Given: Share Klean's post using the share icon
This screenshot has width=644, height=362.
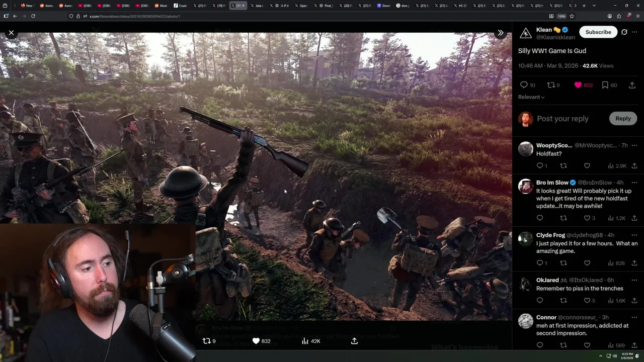Looking at the screenshot, I should coord(632,85).
